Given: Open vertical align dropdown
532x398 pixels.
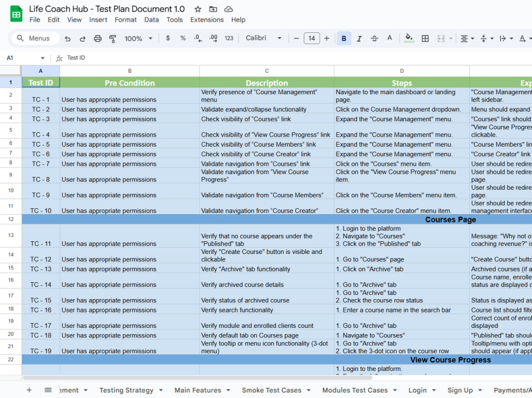Looking at the screenshot, I should 487,39.
